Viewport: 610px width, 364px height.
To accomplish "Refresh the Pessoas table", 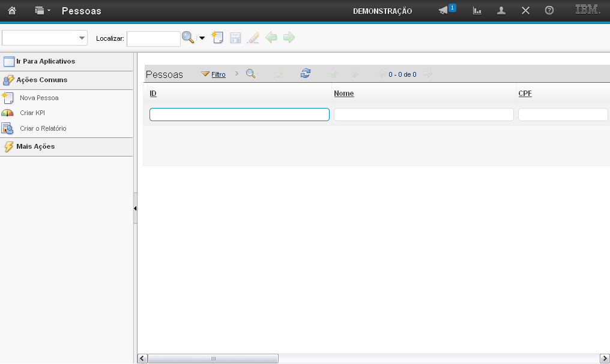I will click(x=306, y=74).
